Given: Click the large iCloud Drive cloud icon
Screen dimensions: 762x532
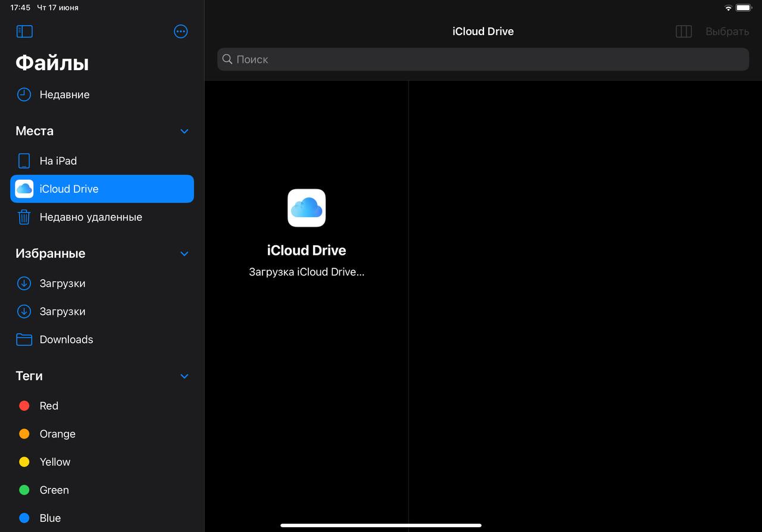Looking at the screenshot, I should tap(307, 208).
